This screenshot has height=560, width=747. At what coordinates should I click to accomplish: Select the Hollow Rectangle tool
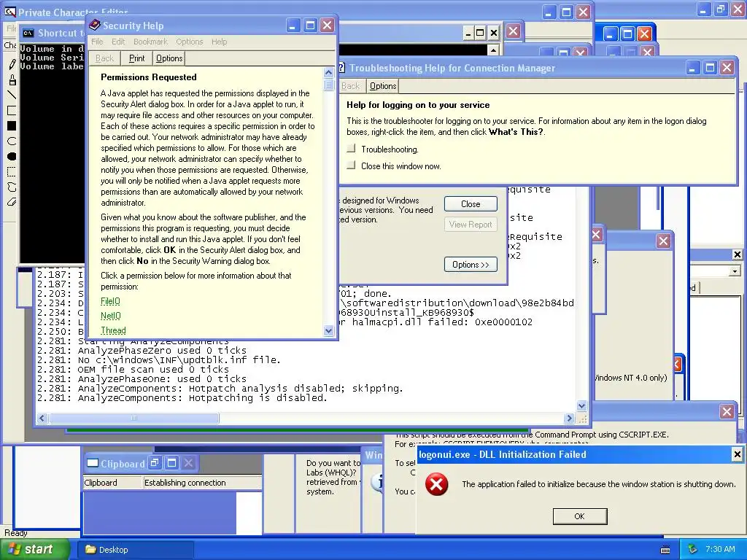(12, 111)
